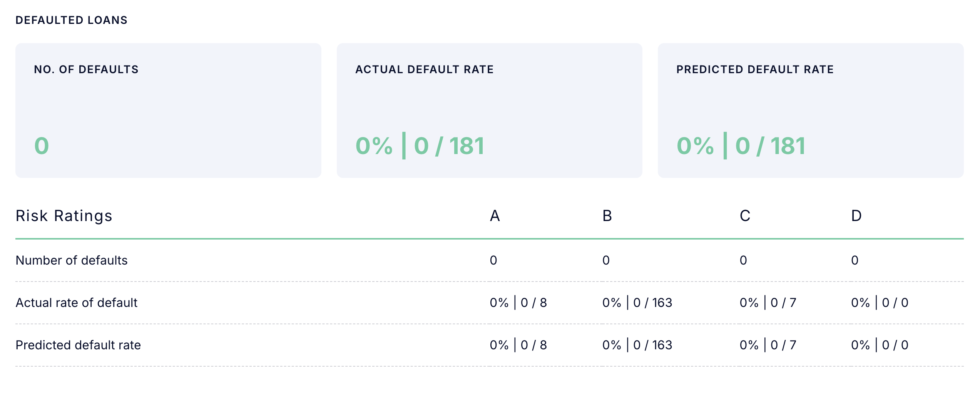Select the B risk rating column header
The width and height of the screenshot is (980, 399).
coord(607,216)
